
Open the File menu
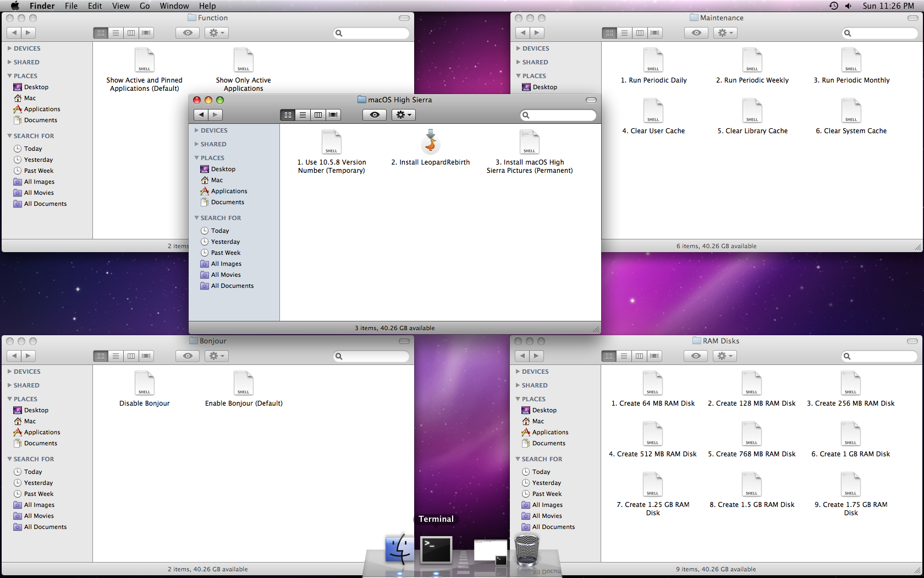(x=71, y=6)
